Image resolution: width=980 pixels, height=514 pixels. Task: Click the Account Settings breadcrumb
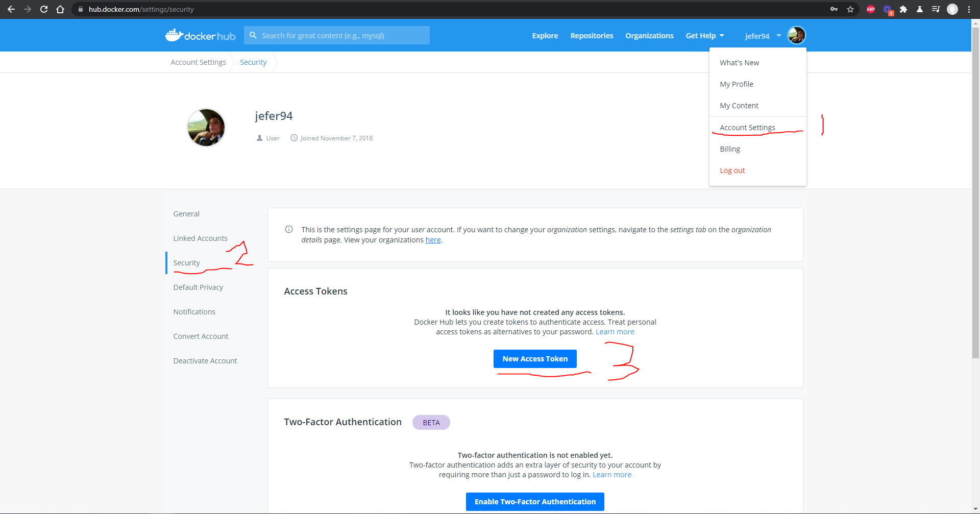tap(199, 62)
